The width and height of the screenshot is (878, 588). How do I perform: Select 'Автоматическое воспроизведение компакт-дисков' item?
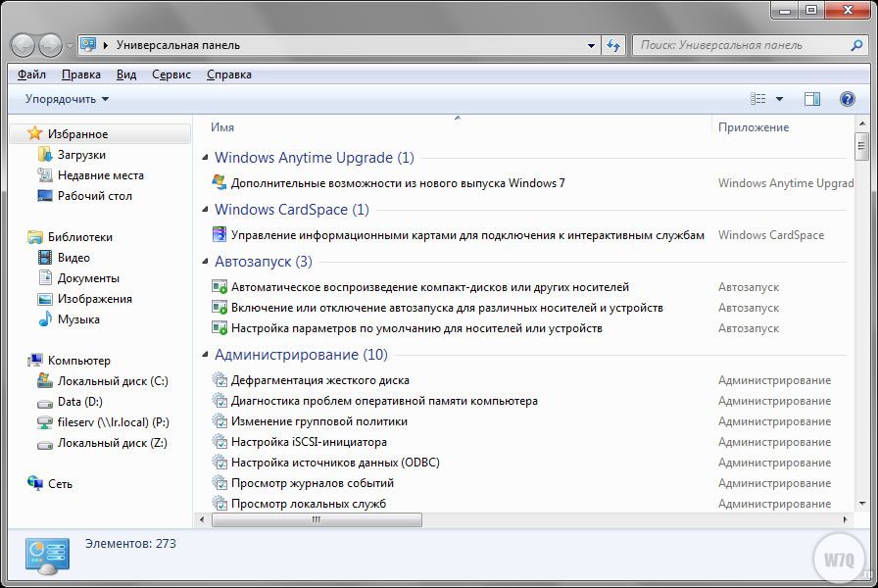tap(430, 287)
